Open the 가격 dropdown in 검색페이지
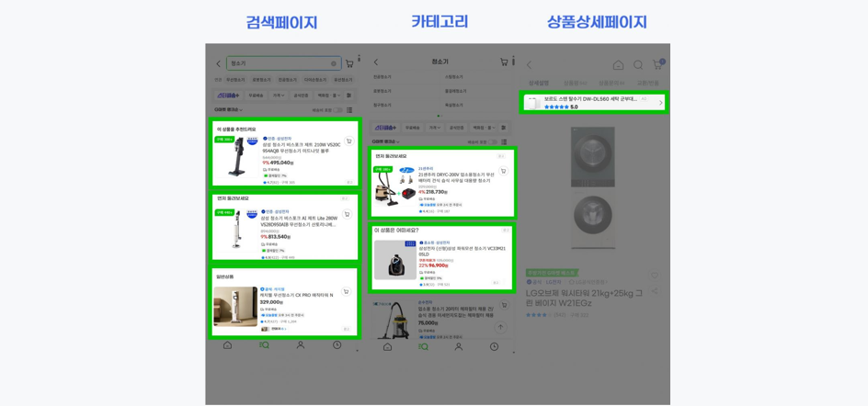The height and width of the screenshot is (406, 868). point(278,96)
